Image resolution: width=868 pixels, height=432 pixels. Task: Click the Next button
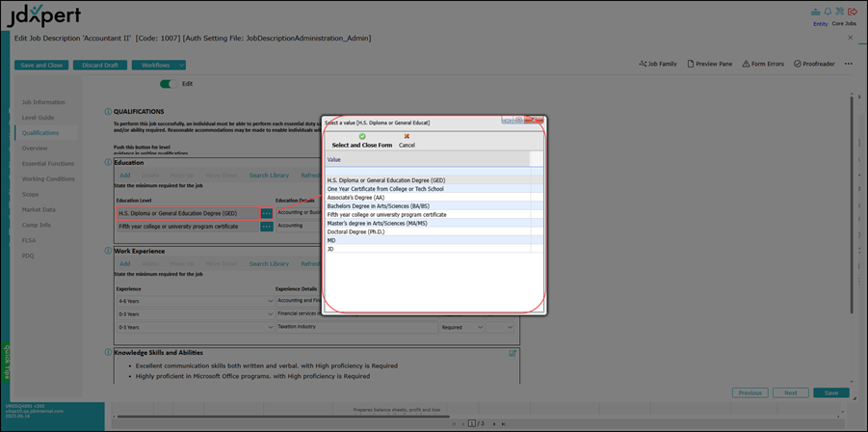point(791,392)
